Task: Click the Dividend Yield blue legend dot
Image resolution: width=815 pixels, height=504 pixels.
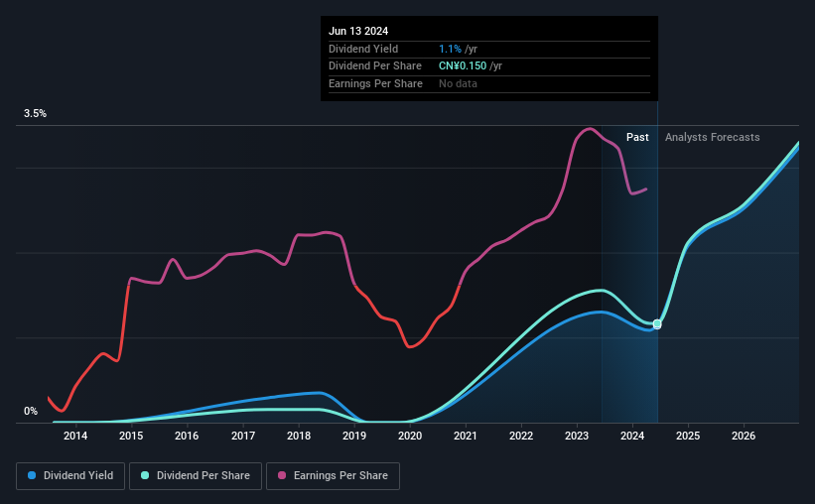Action: point(32,475)
